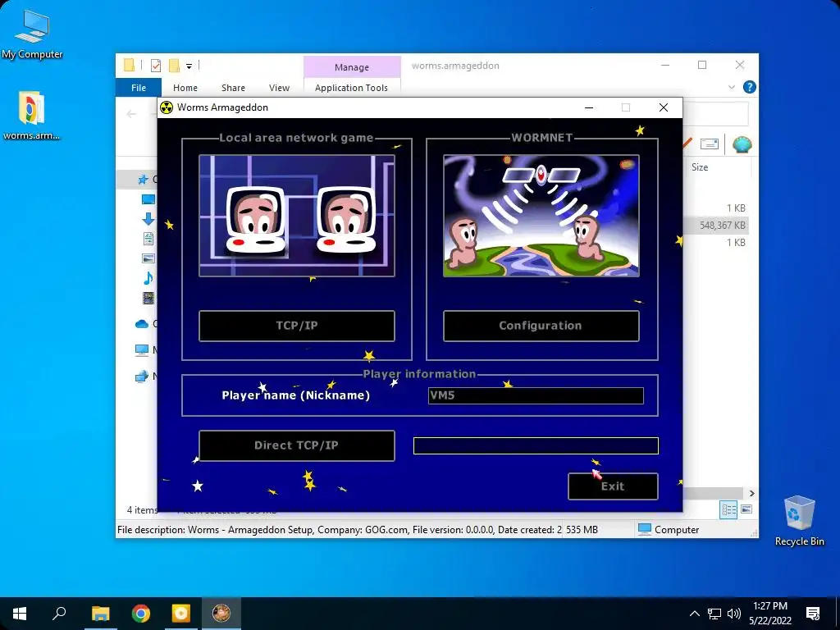Select the worms.arm... desktop file

pyautogui.click(x=32, y=116)
